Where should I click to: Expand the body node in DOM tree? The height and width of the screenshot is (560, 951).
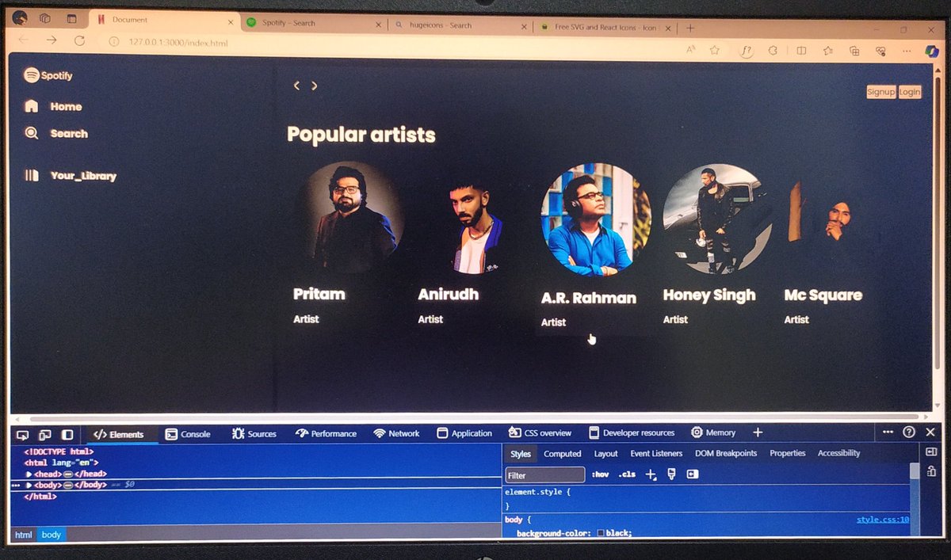pyautogui.click(x=29, y=484)
